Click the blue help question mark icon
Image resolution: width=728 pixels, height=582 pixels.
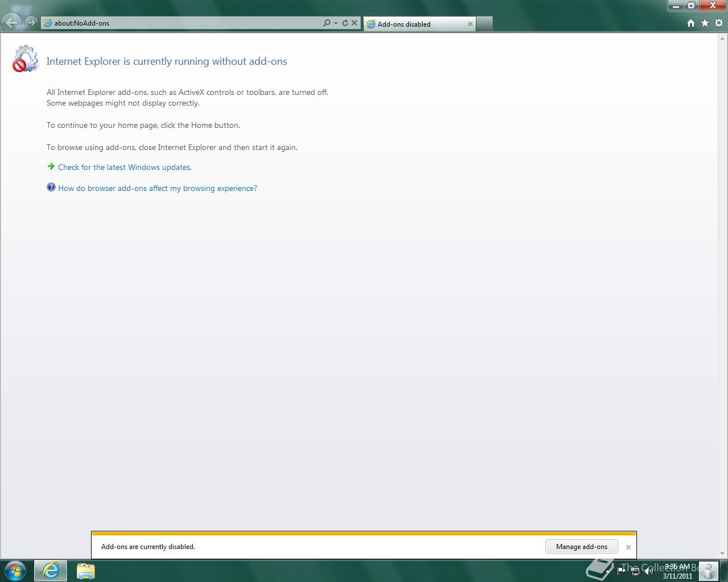tap(51, 188)
